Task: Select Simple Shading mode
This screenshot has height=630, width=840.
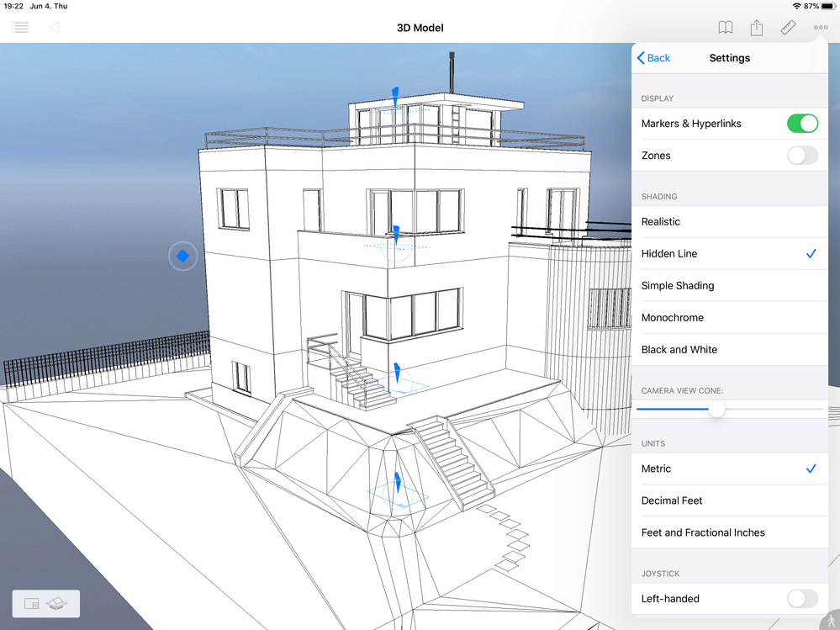Action: click(x=730, y=285)
